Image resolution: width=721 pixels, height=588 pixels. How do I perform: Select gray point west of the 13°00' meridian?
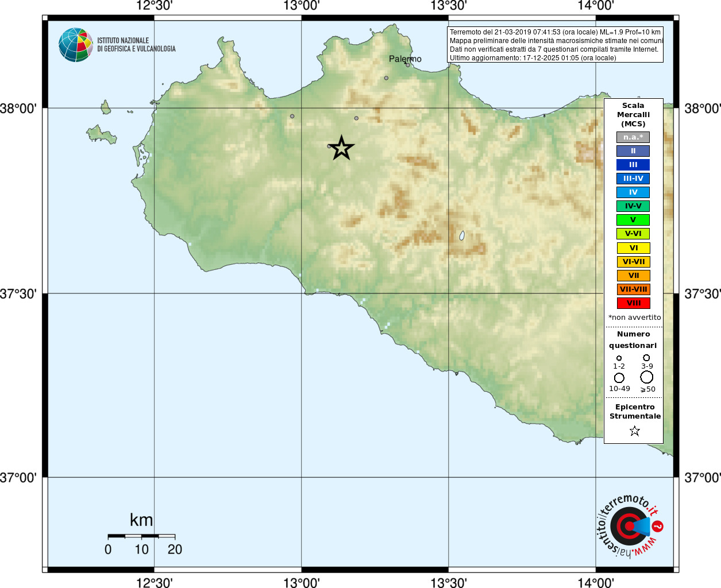[292, 116]
